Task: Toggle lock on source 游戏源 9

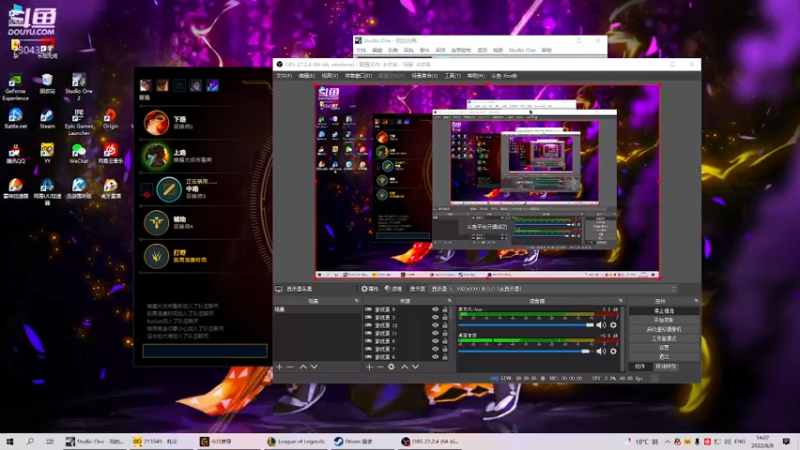Action: [445, 309]
